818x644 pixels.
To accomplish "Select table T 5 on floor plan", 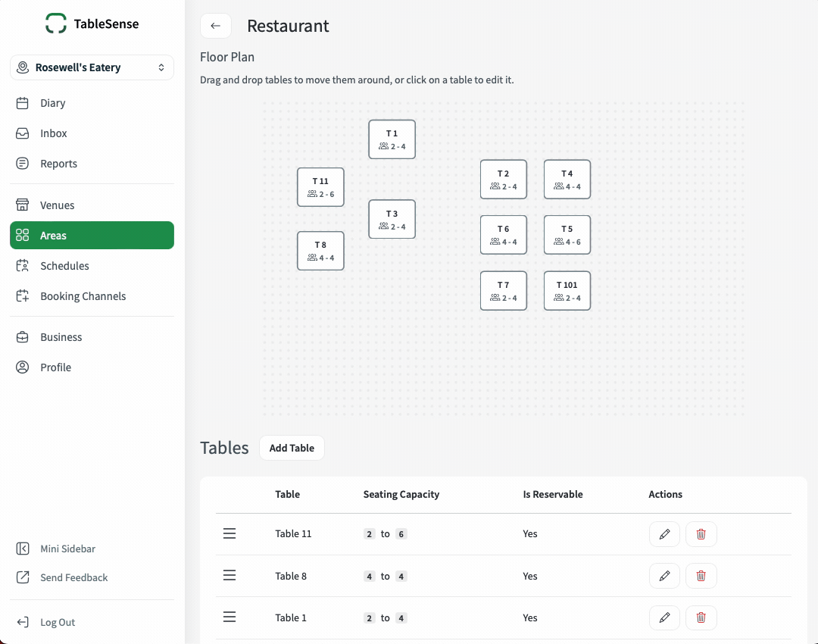I will (567, 235).
